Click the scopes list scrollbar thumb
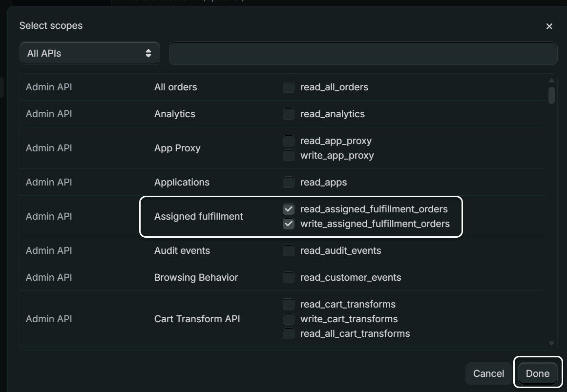This screenshot has width=567, height=392. 551,96
